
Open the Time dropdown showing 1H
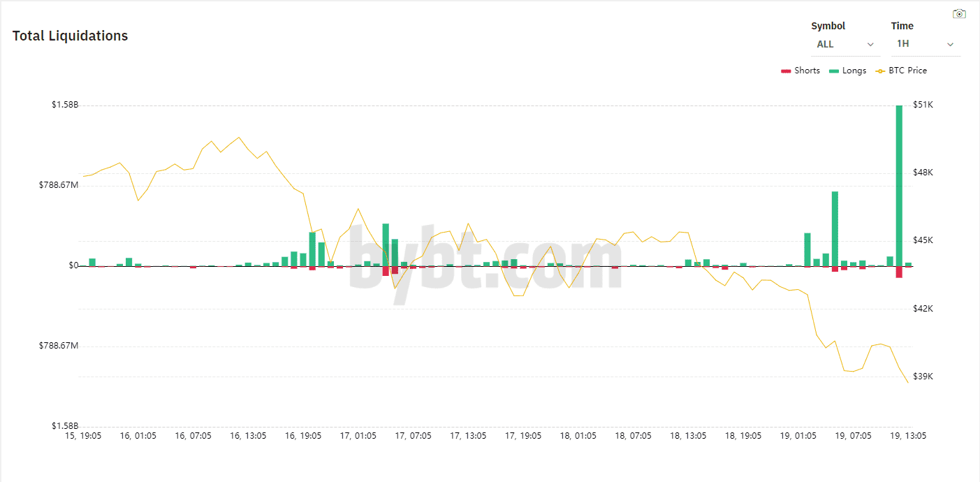pyautogui.click(x=925, y=44)
